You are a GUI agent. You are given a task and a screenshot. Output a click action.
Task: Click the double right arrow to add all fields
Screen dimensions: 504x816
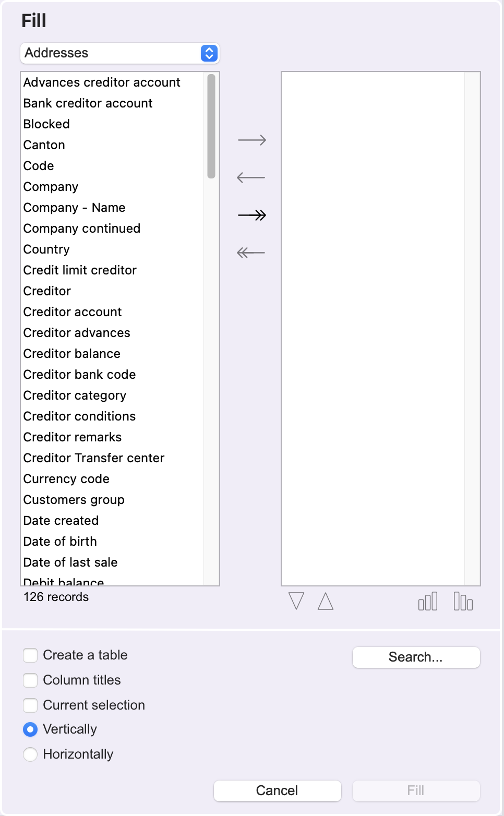pyautogui.click(x=252, y=215)
